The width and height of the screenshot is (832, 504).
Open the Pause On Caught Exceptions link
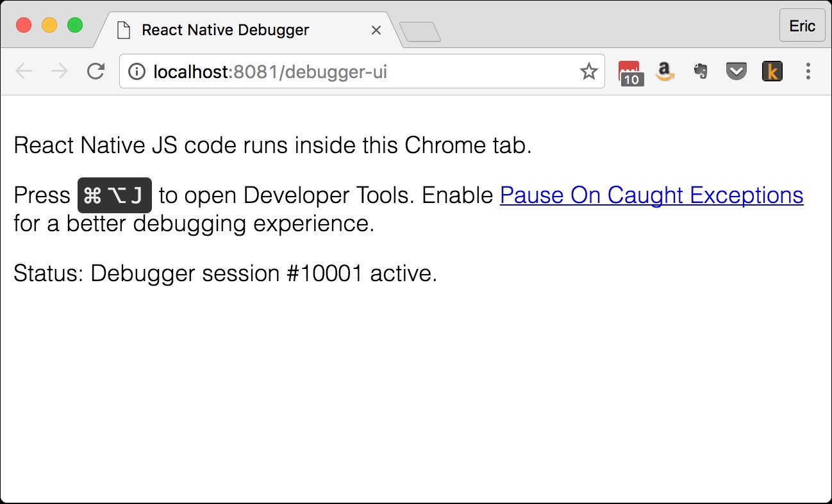pos(651,195)
